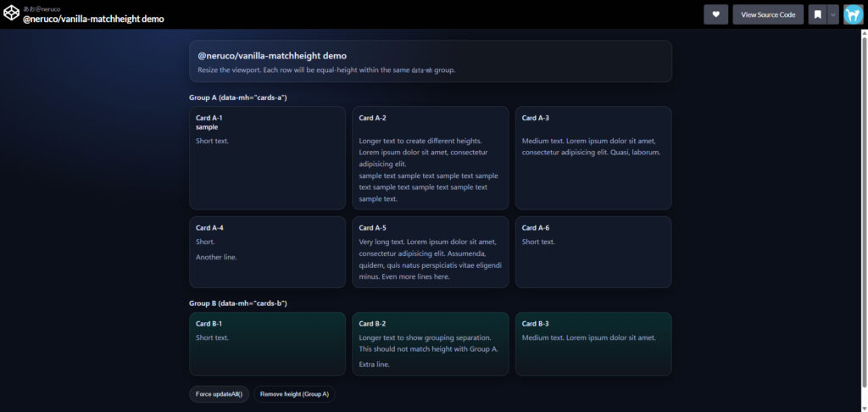
Task: Select Card A-2 with longer text
Action: (x=430, y=158)
